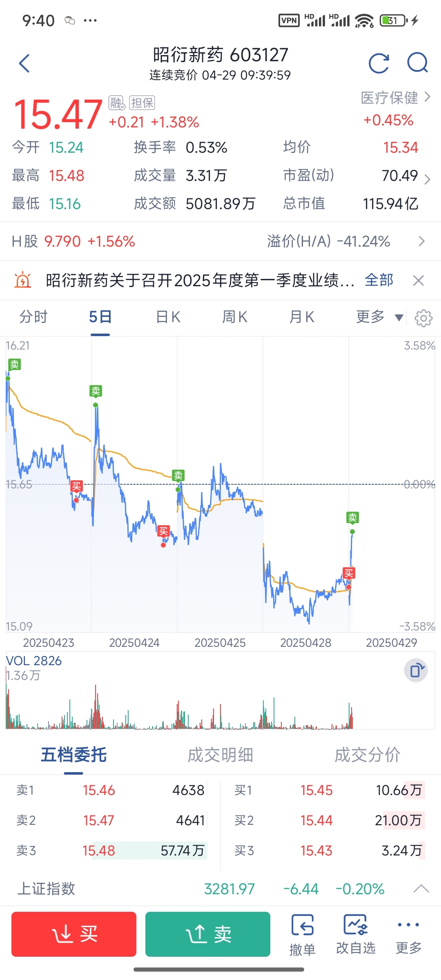441x980 pixels.
Task: Open chart settings gear icon
Action: [x=423, y=318]
